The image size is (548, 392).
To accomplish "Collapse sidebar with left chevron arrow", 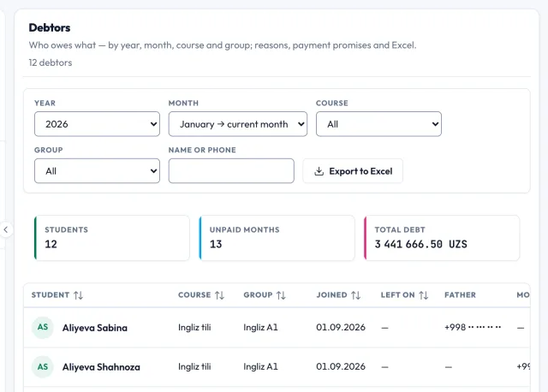I will [x=6, y=229].
